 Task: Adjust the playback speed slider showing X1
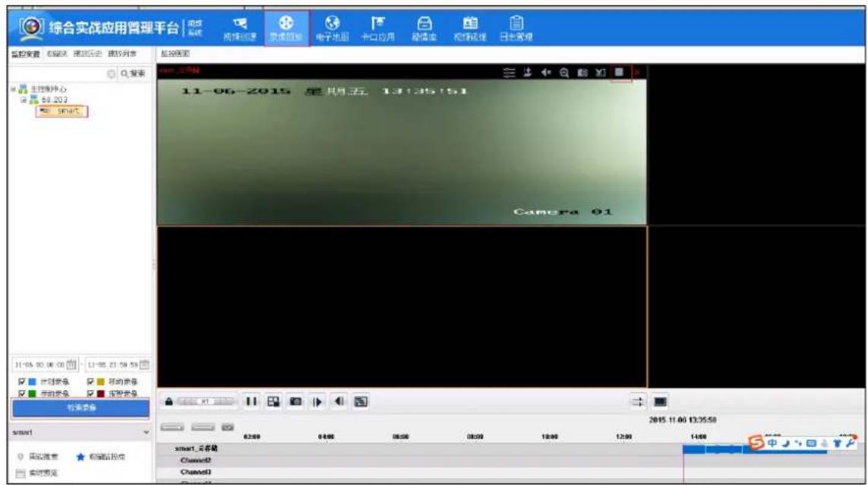205,402
